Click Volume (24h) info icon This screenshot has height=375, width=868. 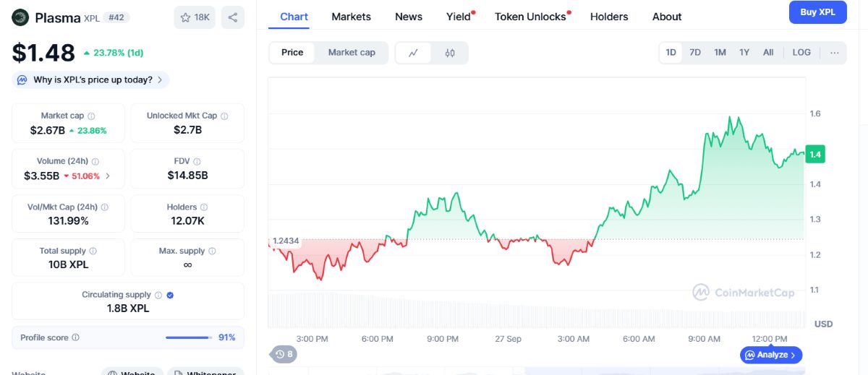point(95,162)
